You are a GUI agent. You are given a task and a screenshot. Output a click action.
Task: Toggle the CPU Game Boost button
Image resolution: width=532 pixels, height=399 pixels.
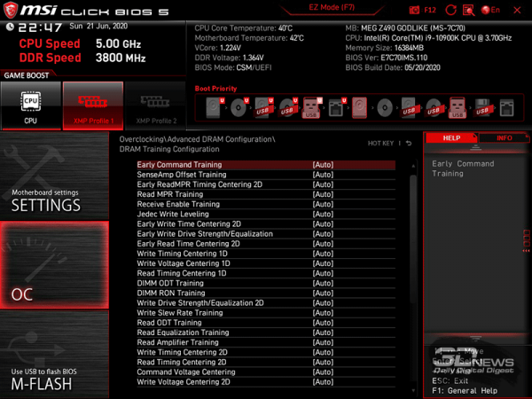[x=31, y=106]
